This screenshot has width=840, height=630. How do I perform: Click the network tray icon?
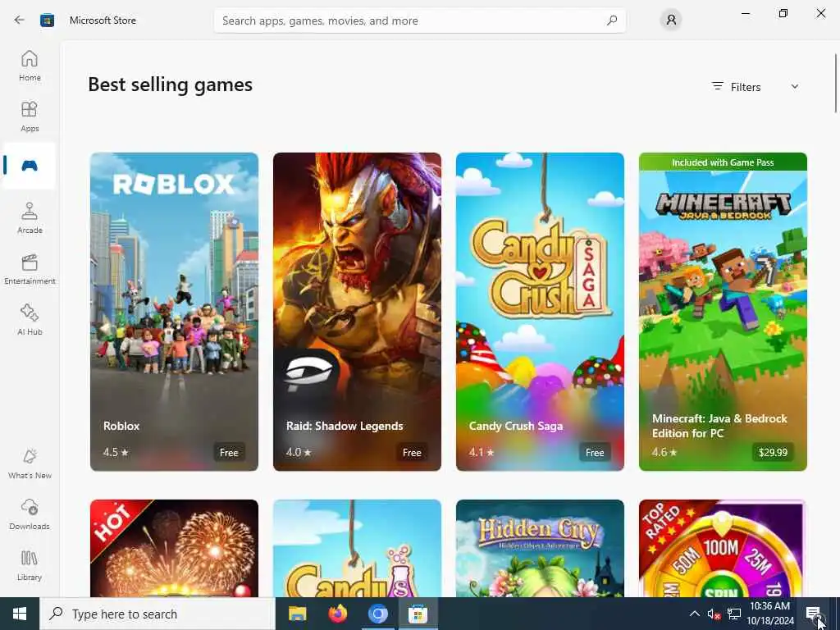pyautogui.click(x=734, y=614)
